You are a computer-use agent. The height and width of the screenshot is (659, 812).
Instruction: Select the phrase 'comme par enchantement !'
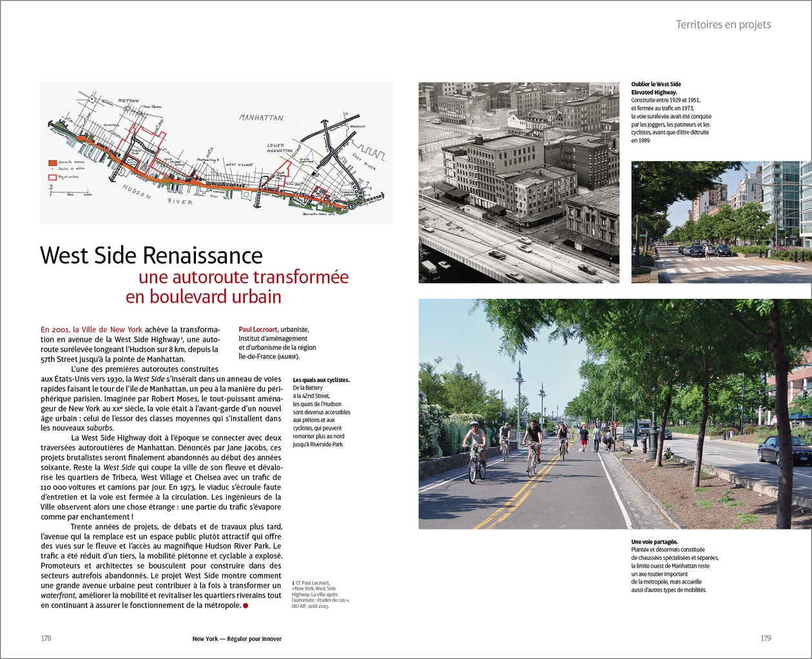pyautogui.click(x=87, y=517)
